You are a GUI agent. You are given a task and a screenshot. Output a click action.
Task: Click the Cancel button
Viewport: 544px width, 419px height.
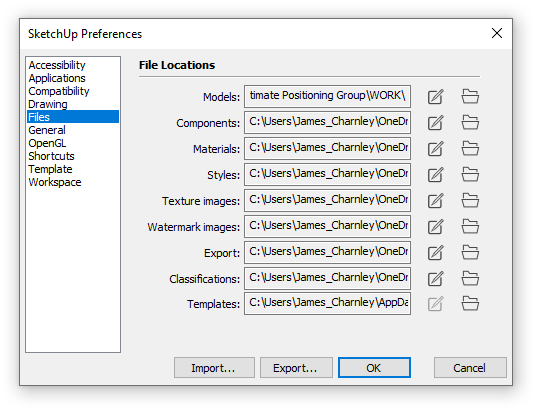click(470, 368)
